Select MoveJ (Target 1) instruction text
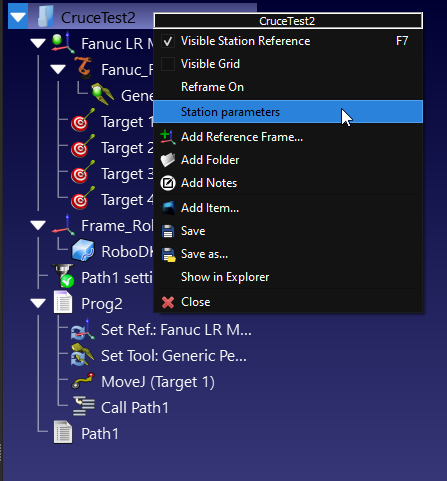The image size is (447, 481). [158, 382]
